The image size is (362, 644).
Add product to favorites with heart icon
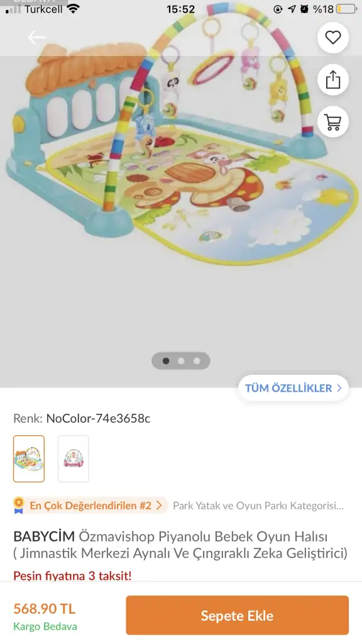[x=333, y=38]
